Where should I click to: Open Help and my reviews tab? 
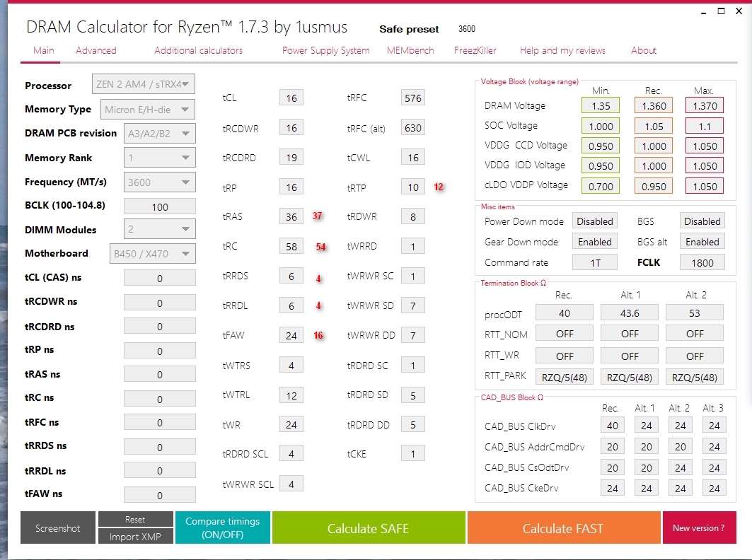click(x=562, y=50)
